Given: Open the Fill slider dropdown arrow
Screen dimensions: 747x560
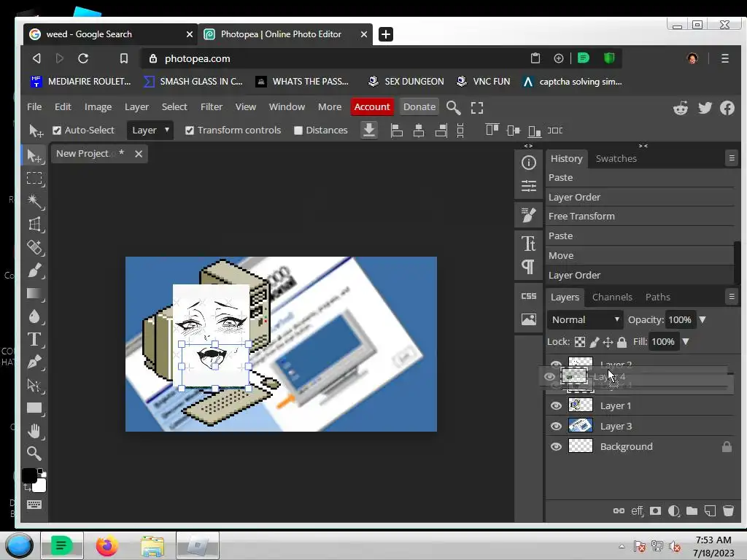Looking at the screenshot, I should (686, 341).
